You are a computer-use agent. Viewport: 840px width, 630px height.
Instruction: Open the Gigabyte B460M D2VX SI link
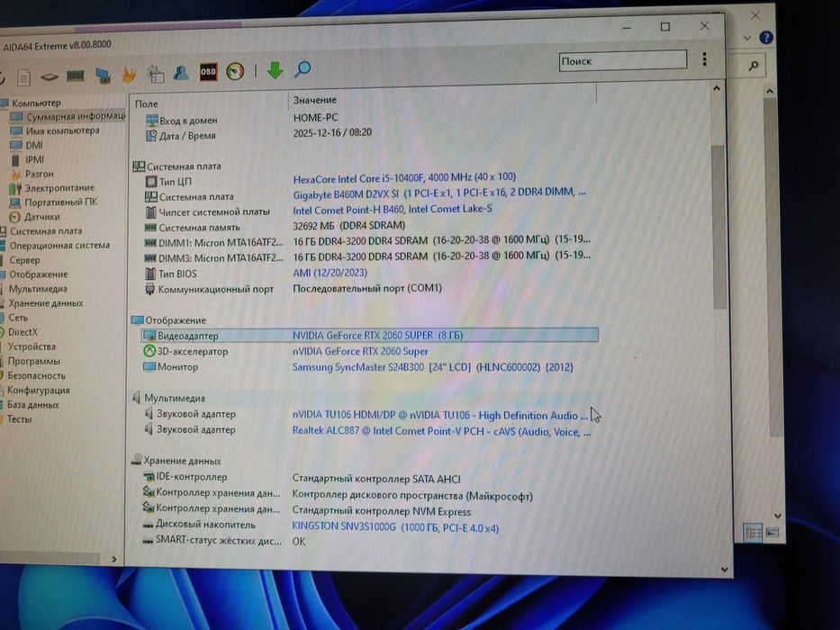click(439, 193)
